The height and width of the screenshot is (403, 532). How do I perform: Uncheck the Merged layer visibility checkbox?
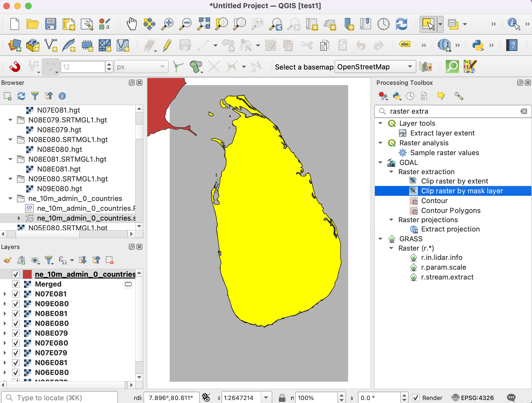(16, 284)
